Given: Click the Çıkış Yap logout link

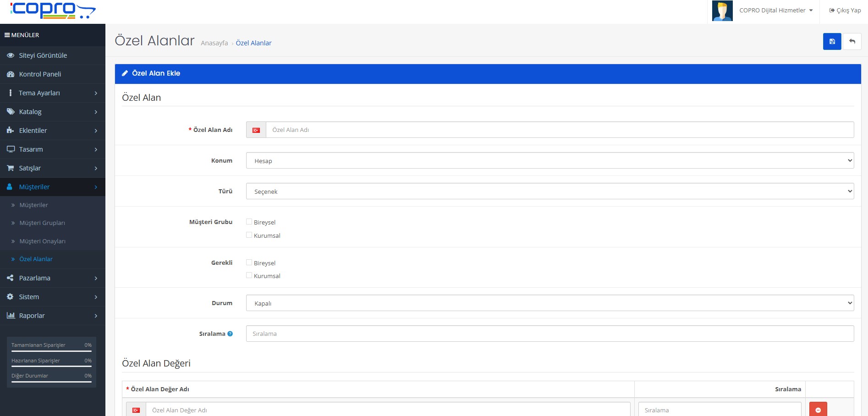Looking at the screenshot, I should pyautogui.click(x=845, y=11).
